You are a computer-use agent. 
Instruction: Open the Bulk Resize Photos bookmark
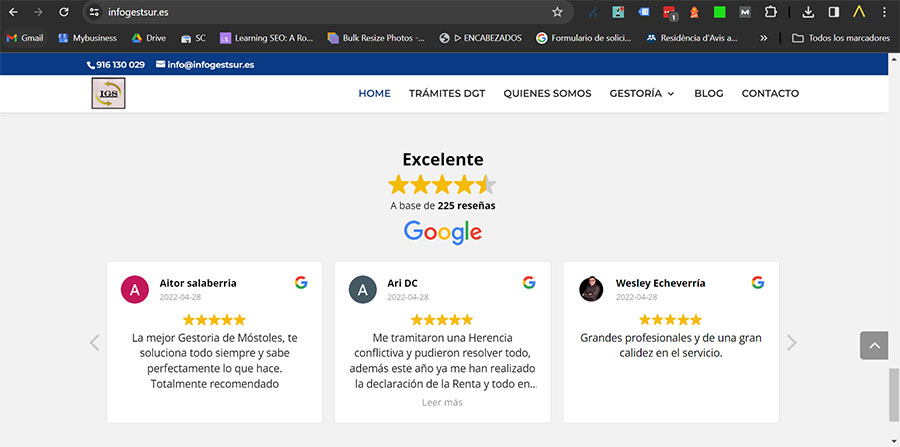(377, 38)
